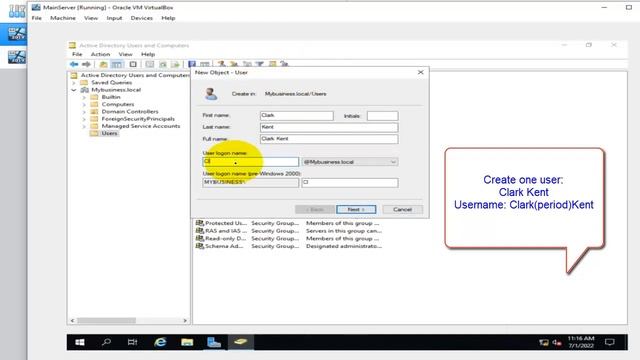Click the Up One Level folder icon

(x=103, y=64)
